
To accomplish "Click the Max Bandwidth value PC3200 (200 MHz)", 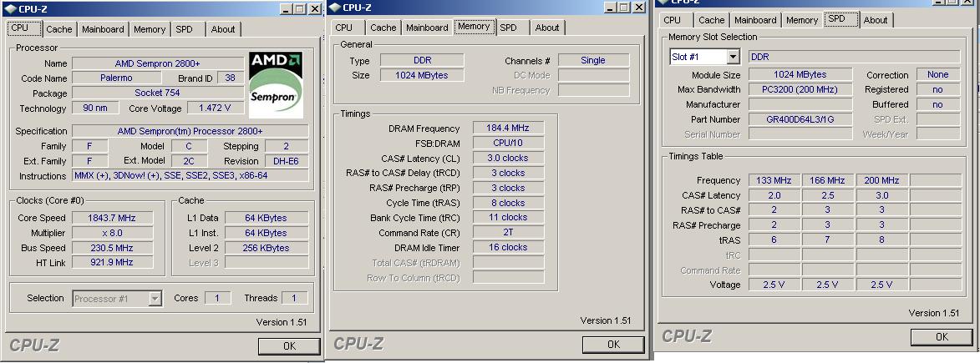I will [x=800, y=89].
